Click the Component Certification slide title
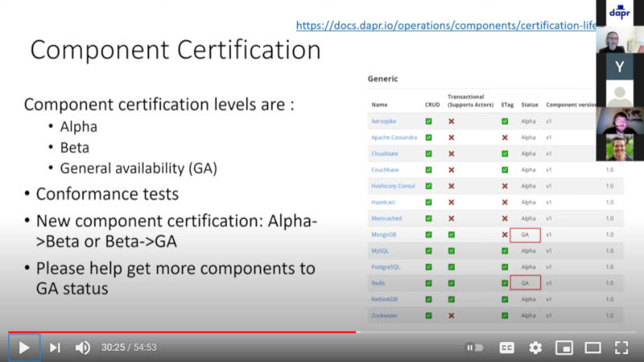644x362 pixels. pos(175,50)
